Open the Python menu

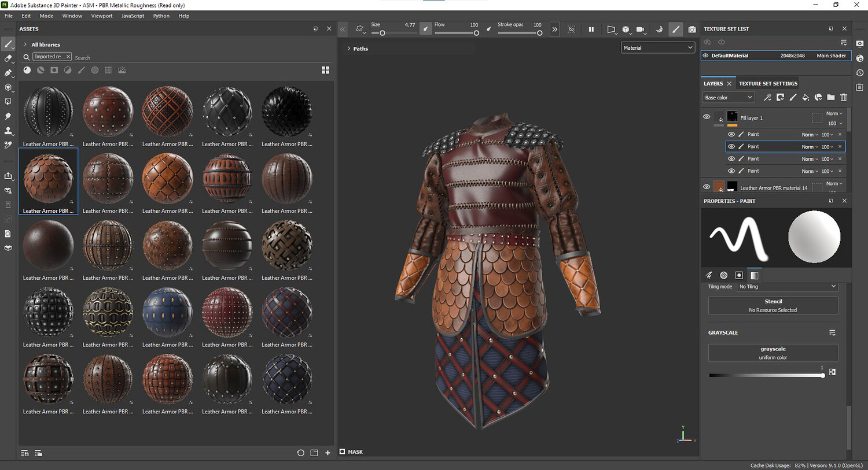(161, 16)
